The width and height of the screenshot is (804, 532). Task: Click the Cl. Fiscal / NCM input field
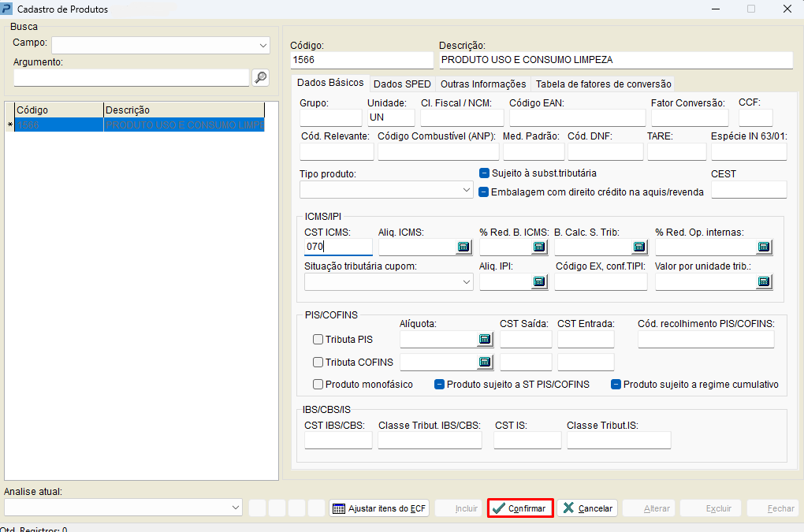click(461, 118)
